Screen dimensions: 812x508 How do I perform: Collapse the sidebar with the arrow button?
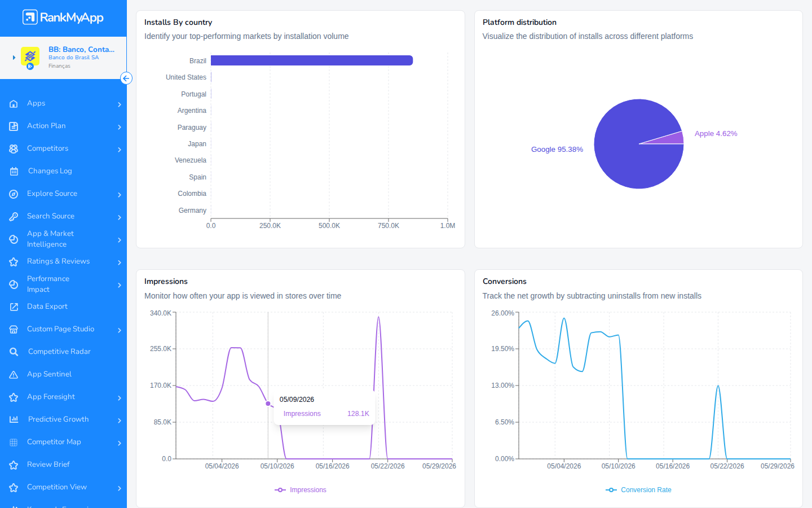126,78
